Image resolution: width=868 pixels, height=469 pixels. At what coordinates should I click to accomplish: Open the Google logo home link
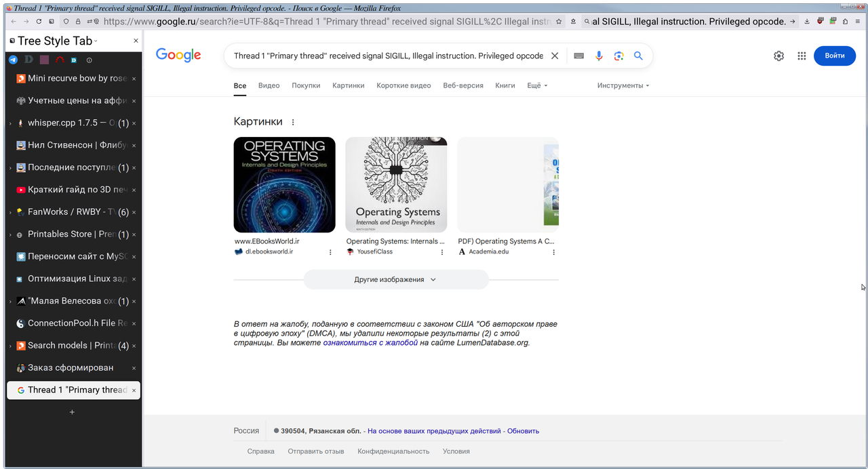178,55
